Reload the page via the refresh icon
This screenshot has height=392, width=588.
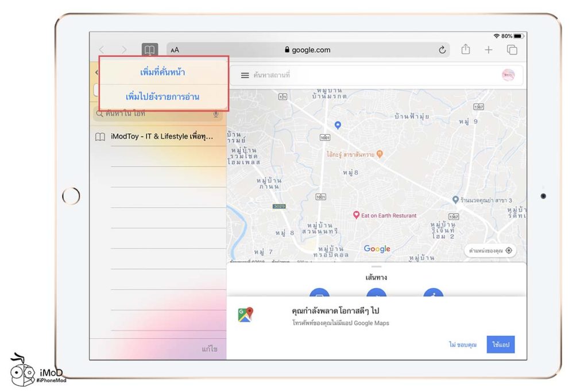[442, 50]
